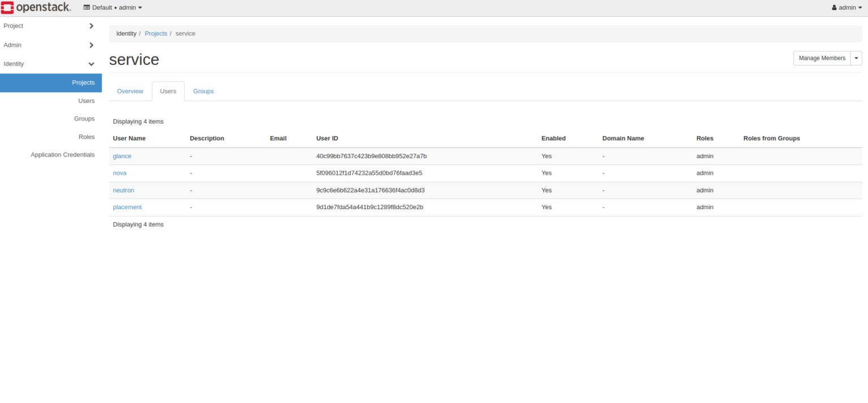
Task: Click the Manage Members button
Action: click(822, 58)
